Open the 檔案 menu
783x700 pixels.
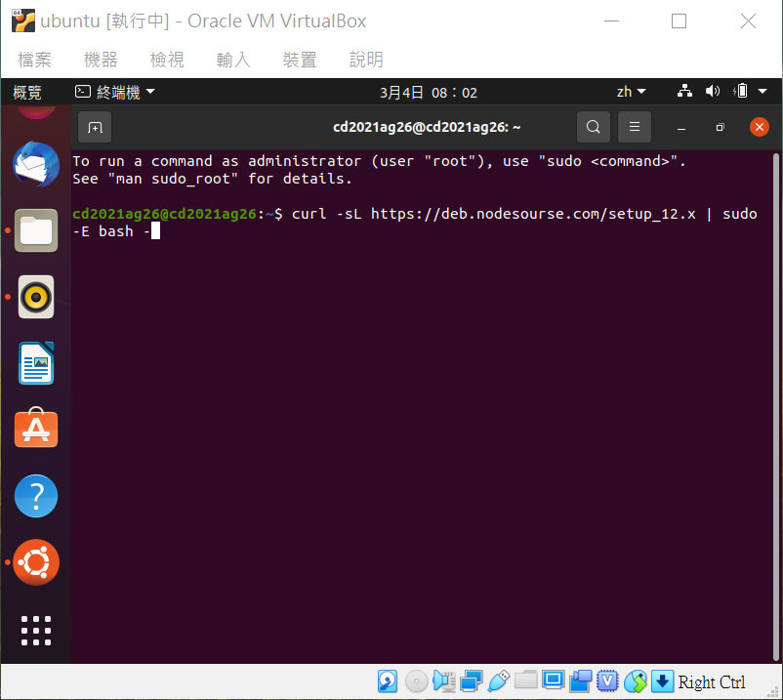(34, 60)
